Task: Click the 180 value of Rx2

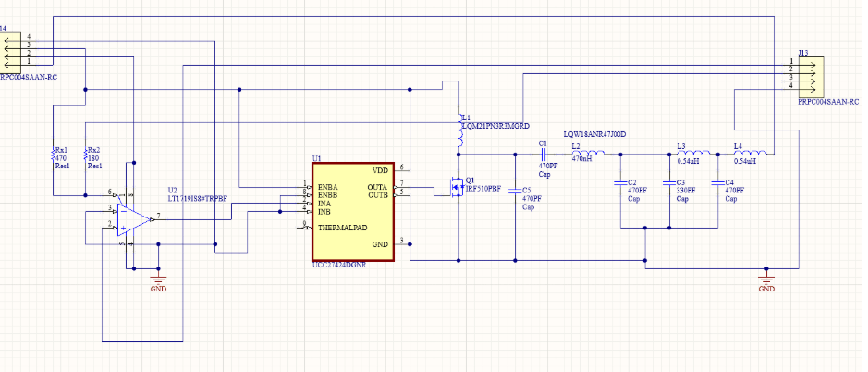Action: [93, 158]
